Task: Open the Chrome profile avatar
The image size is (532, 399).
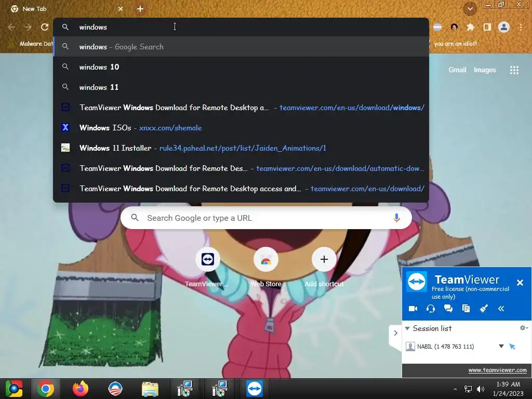Action: coord(504,27)
